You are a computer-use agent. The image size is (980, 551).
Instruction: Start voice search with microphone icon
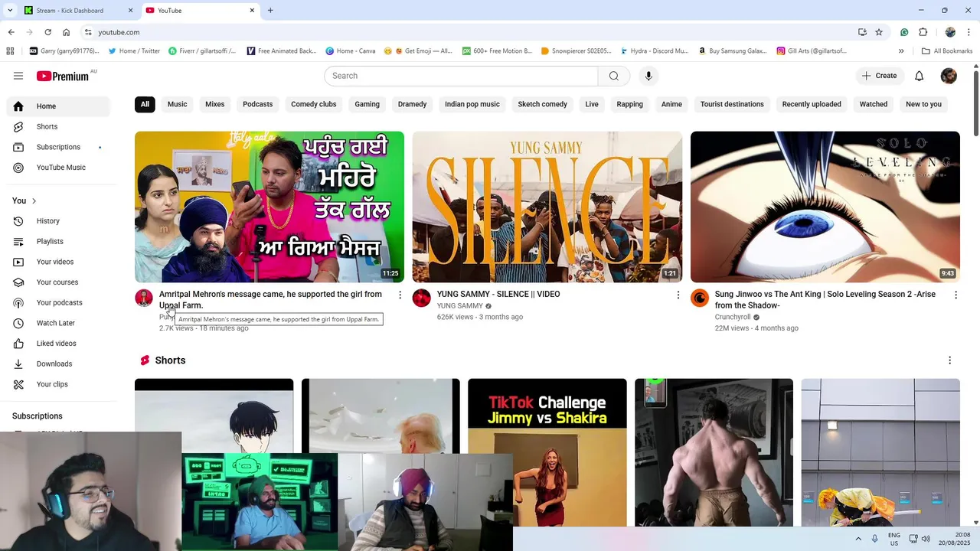[x=648, y=76]
